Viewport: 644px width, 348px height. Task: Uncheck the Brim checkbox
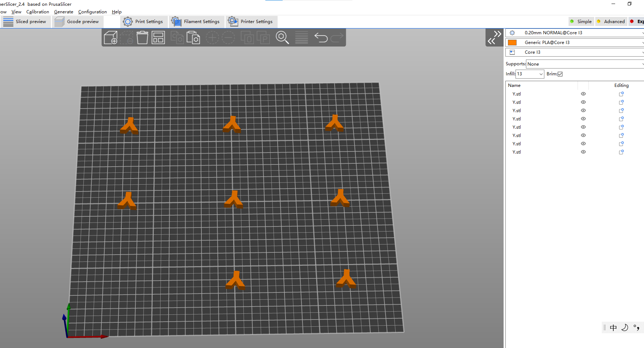tap(560, 74)
